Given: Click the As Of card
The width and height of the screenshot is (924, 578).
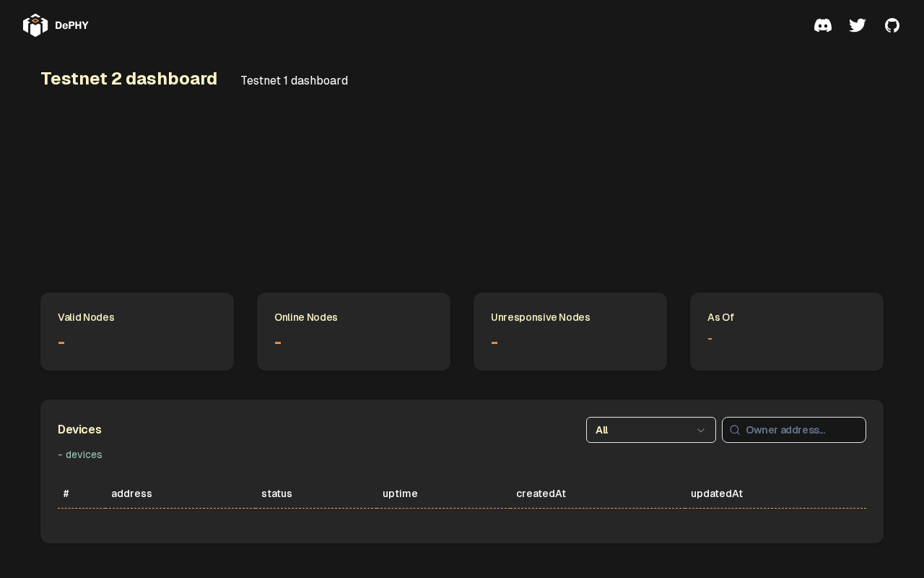Looking at the screenshot, I should click(x=787, y=332).
